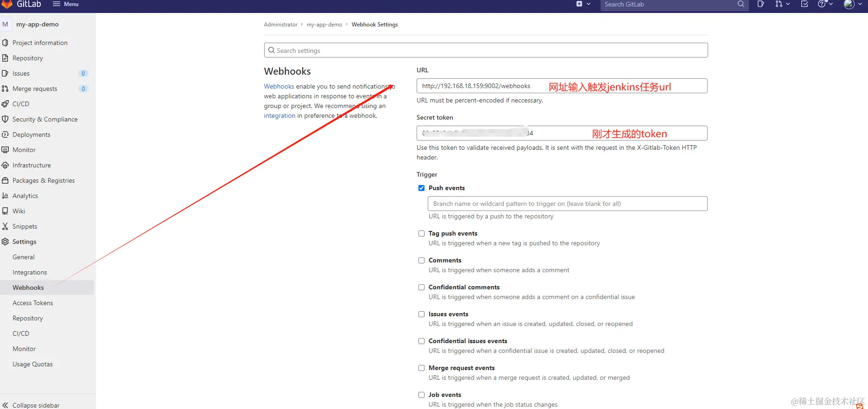This screenshot has width=868, height=409.
Task: Click the Secret token input field
Action: 562,133
